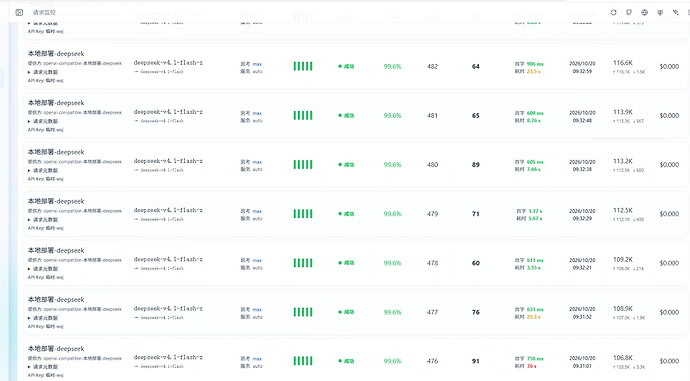Select the 本地部署-deepseek title in row 482
Image resolution: width=690 pixels, height=381 pixels.
click(x=56, y=54)
